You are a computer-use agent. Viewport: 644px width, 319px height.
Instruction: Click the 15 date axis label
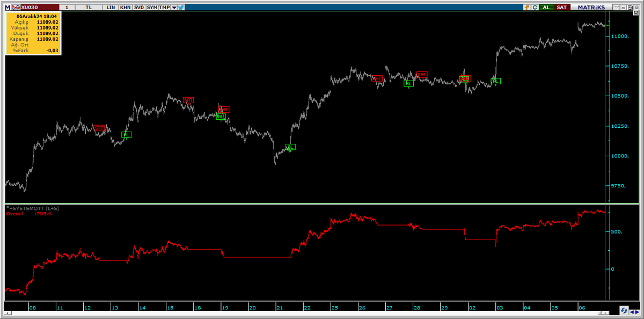point(170,308)
